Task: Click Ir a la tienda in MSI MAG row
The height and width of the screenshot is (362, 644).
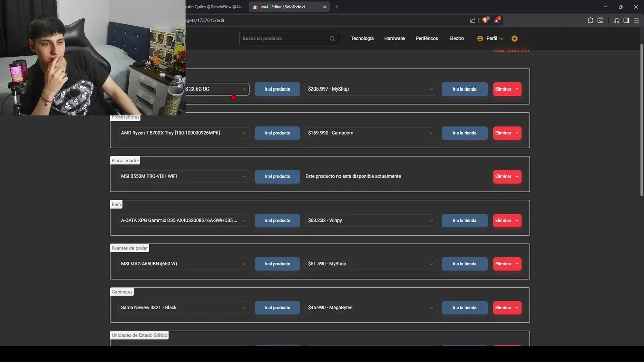Action: click(464, 264)
